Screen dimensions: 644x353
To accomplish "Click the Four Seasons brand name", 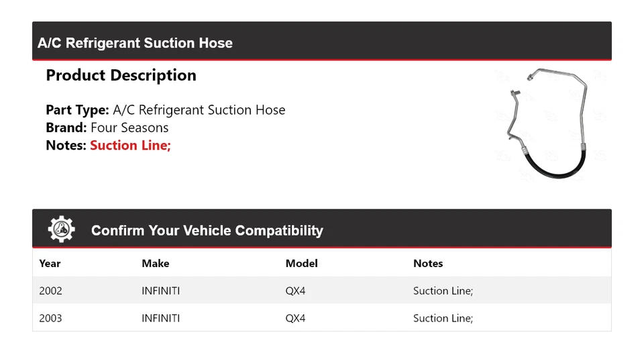I will 129,128.
